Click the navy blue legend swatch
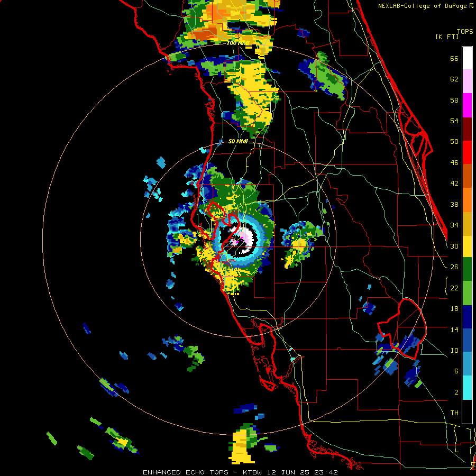476x476 pixels. click(x=467, y=317)
